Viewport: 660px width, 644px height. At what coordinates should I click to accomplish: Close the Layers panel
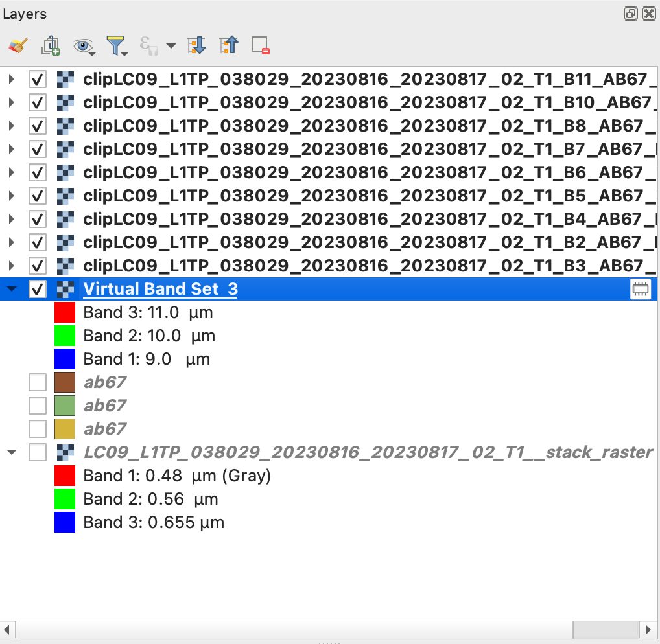point(648,14)
